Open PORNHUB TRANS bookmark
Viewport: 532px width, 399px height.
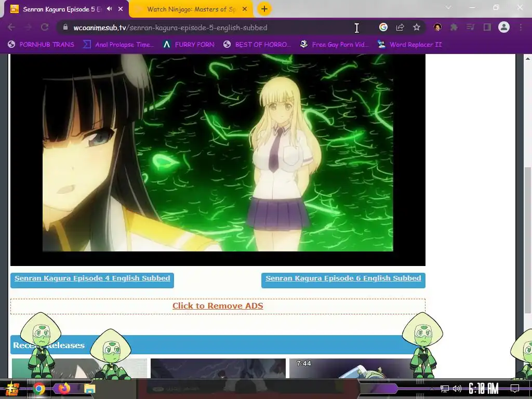(x=41, y=45)
